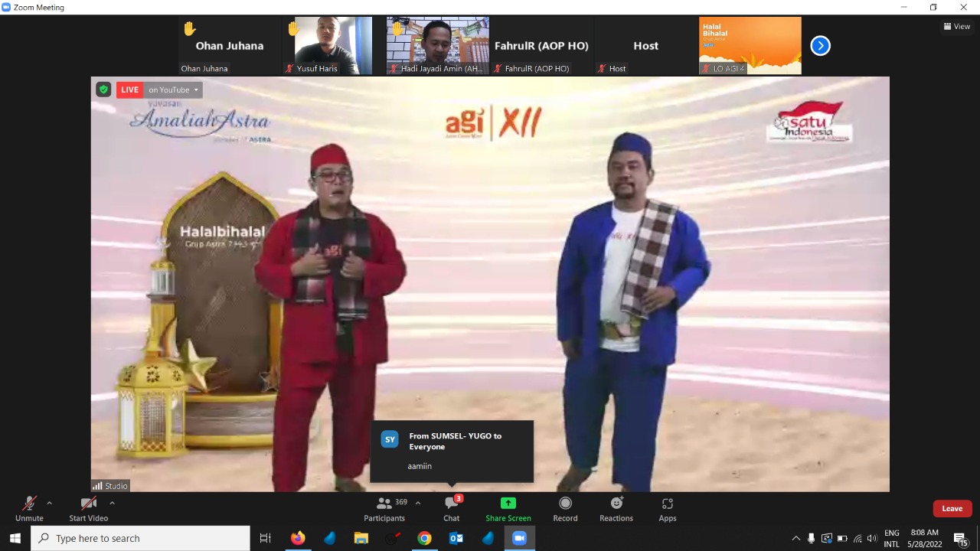Open the Zoom Apps panel
This screenshot has height=551, width=980.
click(668, 508)
